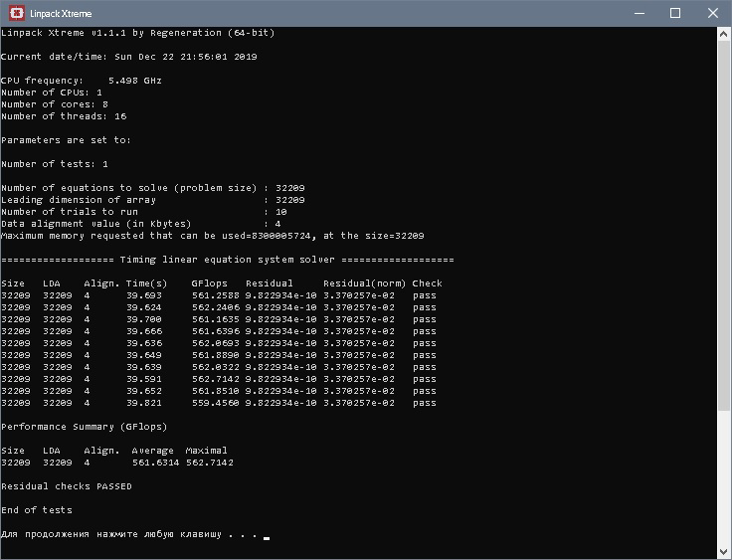Click the maximal value '562.7142' in summary
Viewport: 732px width, 560px height.
pyautogui.click(x=210, y=463)
